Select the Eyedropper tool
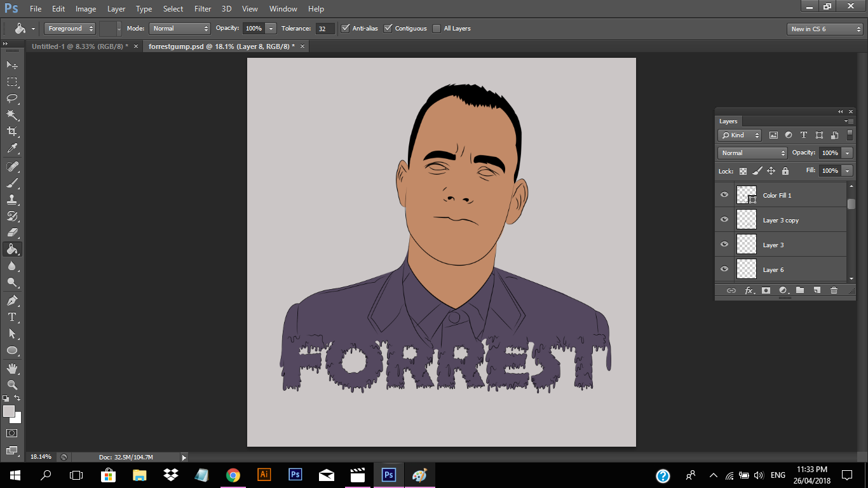Screen dimensions: 868x488 (x=12, y=148)
